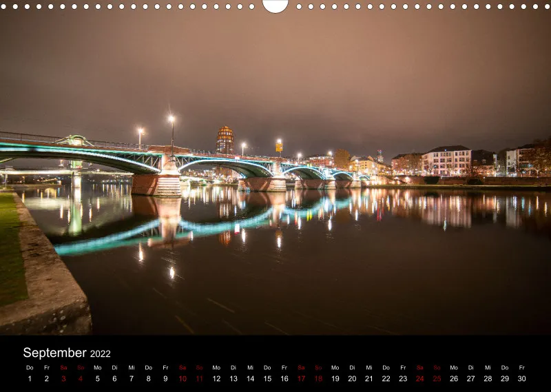The image size is (551, 392).
Task: Select Saturday 3 in the calendar
Action: click(x=63, y=379)
